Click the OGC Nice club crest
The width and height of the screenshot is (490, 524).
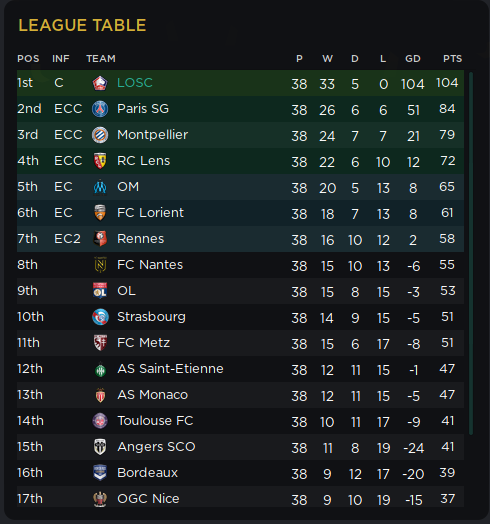pyautogui.click(x=100, y=499)
